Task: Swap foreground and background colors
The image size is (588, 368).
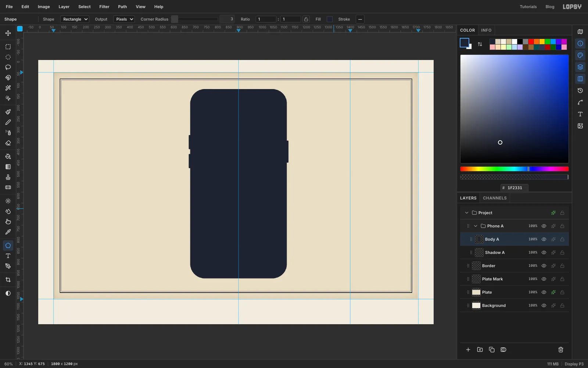Action: click(480, 44)
